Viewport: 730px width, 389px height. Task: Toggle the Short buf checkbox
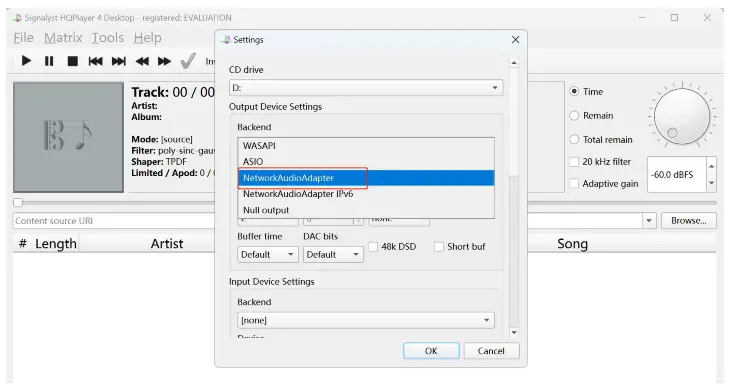pyautogui.click(x=439, y=247)
